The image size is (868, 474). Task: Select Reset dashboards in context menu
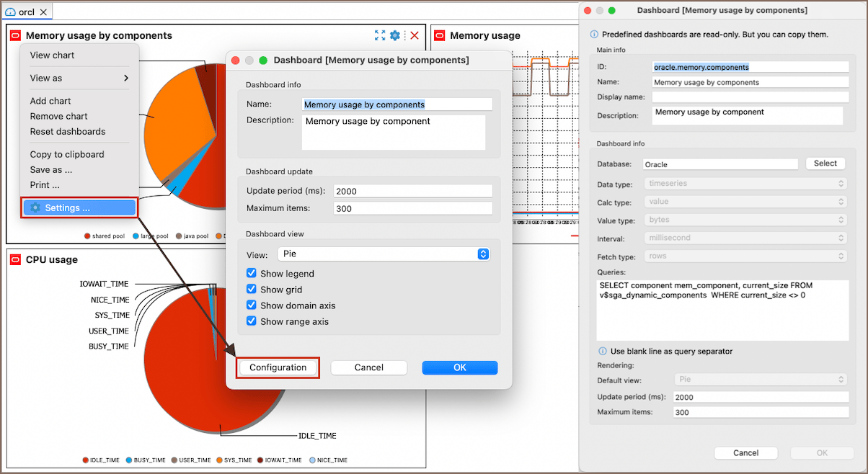click(68, 131)
